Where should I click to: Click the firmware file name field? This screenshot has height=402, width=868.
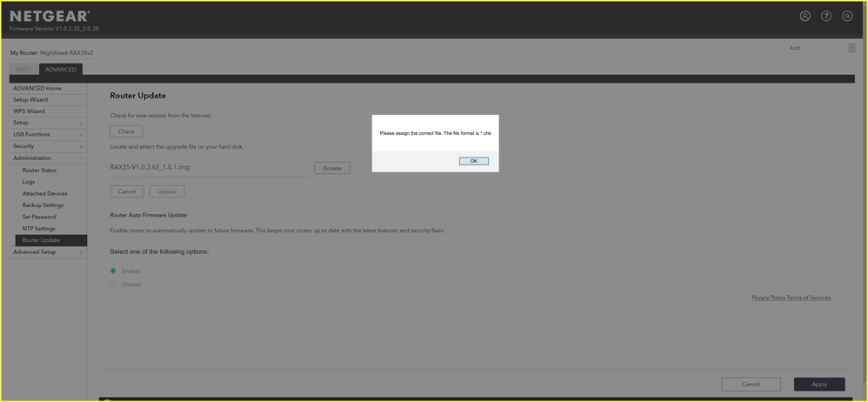point(210,167)
